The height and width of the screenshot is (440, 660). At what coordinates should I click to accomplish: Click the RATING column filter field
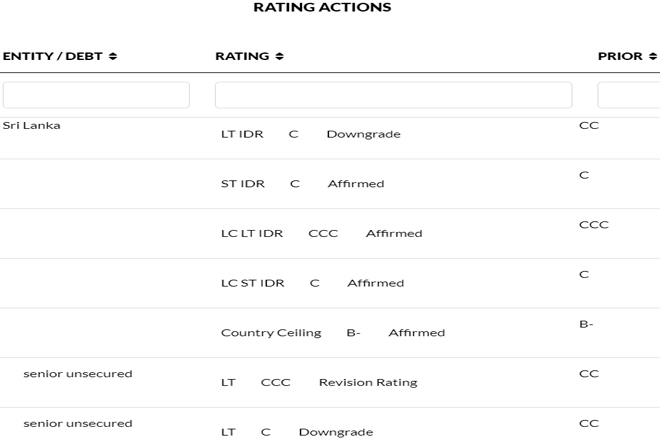393,95
